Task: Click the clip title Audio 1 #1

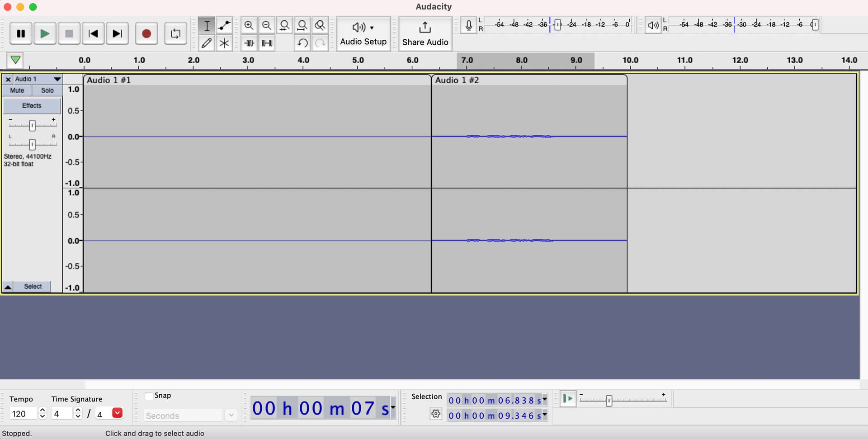Action: pyautogui.click(x=108, y=80)
